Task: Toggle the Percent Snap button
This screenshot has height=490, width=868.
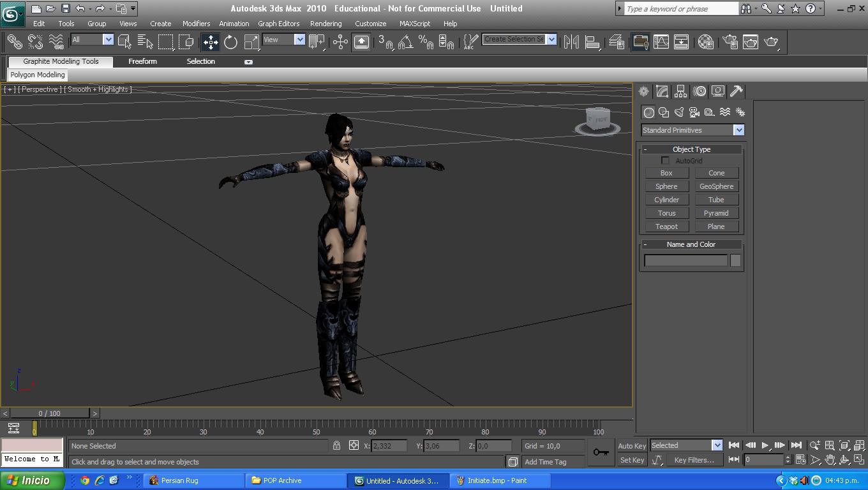Action: click(426, 42)
